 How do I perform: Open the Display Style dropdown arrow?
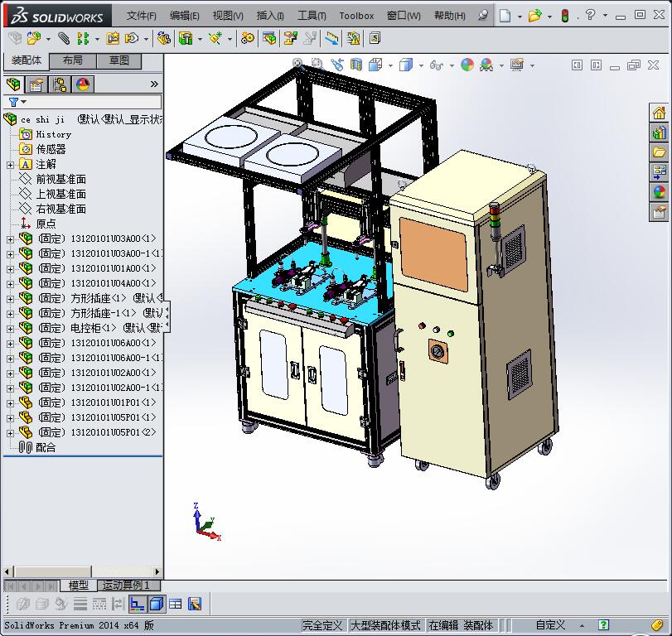pos(421,66)
